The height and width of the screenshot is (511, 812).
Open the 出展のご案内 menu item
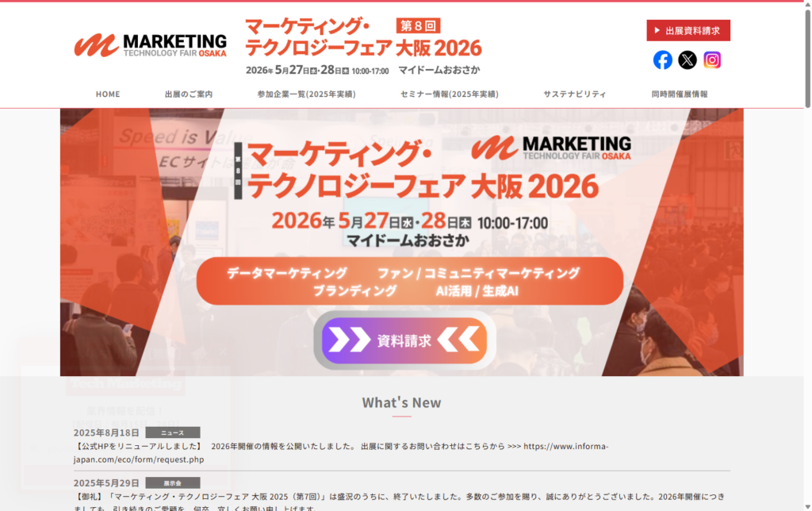189,94
